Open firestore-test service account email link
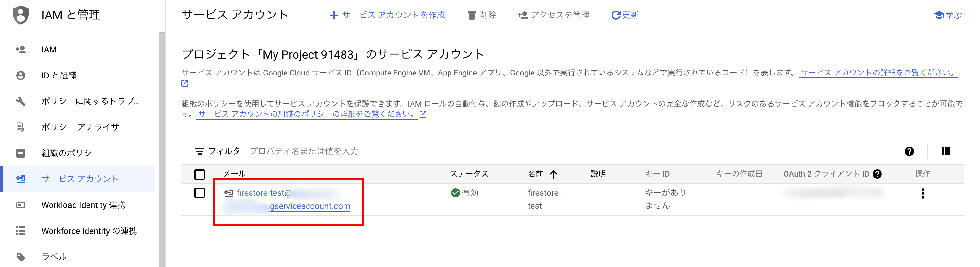The height and width of the screenshot is (267, 980). [x=293, y=199]
